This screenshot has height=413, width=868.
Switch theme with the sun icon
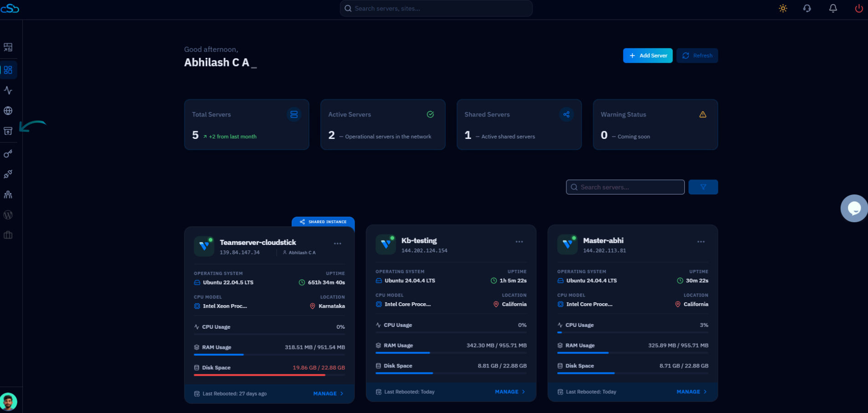click(783, 8)
